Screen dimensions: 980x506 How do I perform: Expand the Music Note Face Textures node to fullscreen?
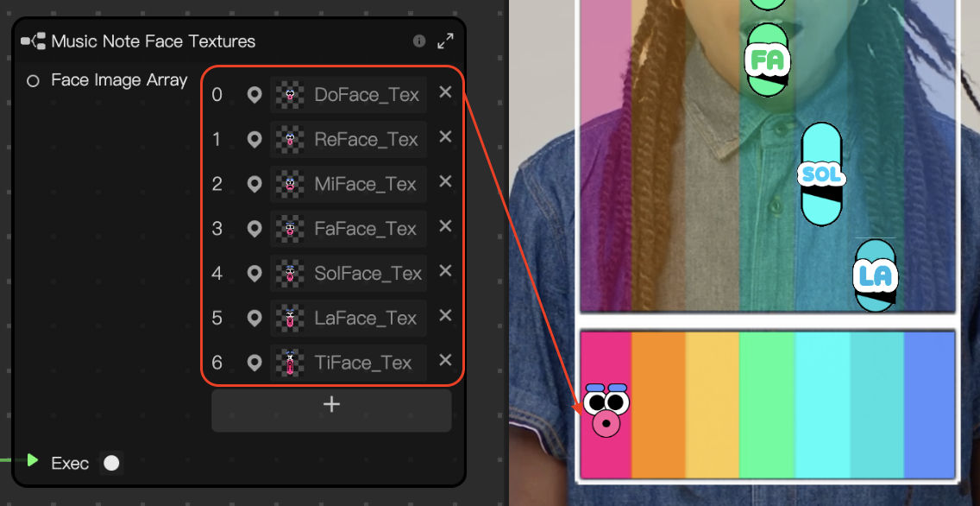coord(446,41)
